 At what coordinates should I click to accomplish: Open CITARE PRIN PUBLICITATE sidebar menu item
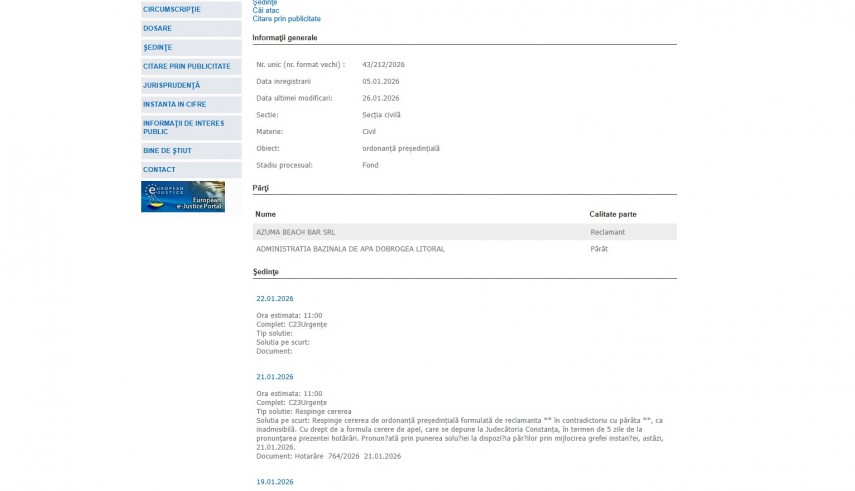coord(187,66)
